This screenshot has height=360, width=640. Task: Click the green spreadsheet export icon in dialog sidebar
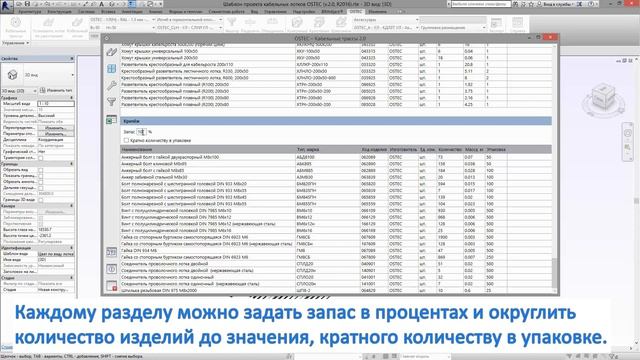coord(111,120)
